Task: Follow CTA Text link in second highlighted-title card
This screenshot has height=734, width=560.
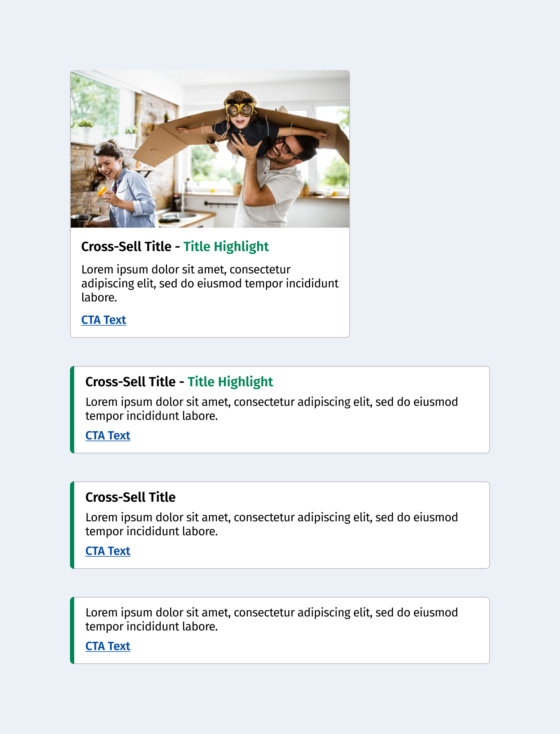Action: pos(108,436)
